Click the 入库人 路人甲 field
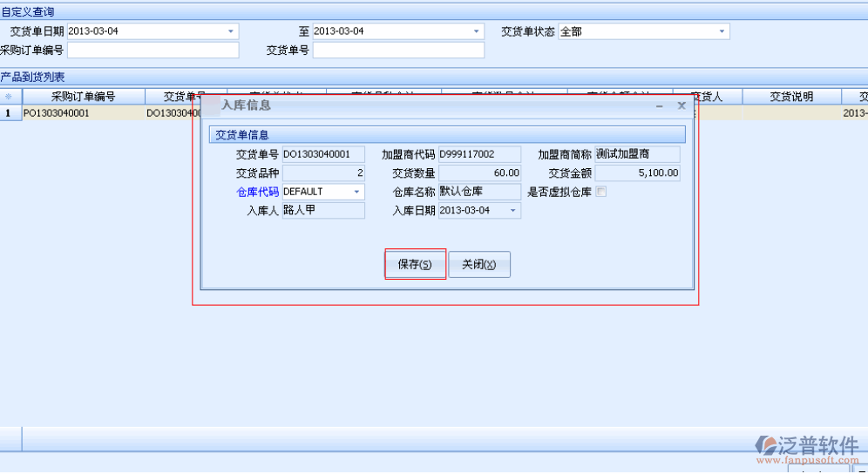Image resolution: width=868 pixels, height=474 pixels. pyautogui.click(x=323, y=210)
